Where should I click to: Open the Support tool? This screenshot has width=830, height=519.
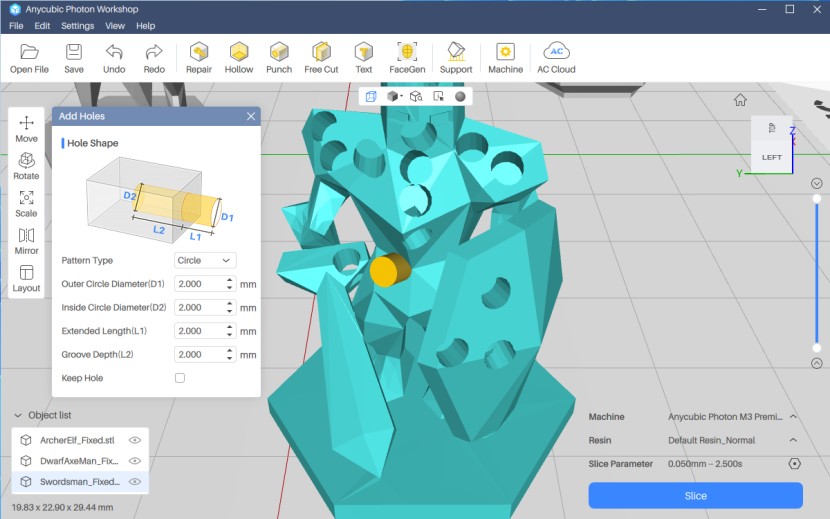[456, 58]
